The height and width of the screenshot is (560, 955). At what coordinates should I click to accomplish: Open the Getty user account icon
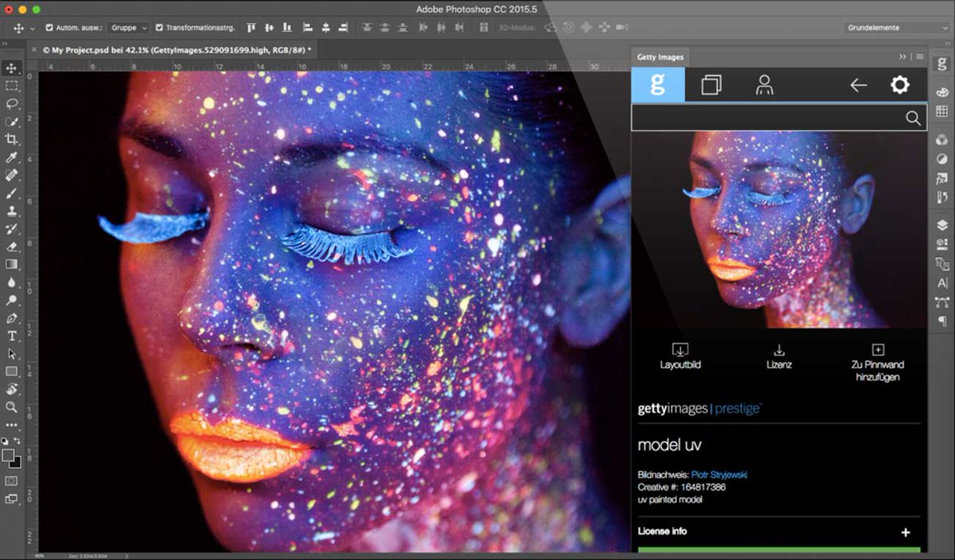pyautogui.click(x=765, y=85)
